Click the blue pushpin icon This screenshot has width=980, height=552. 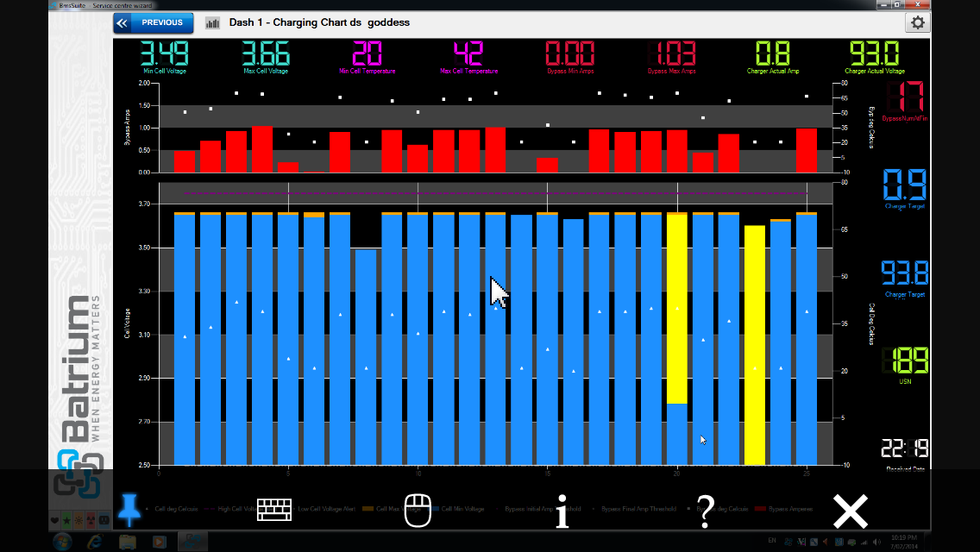tap(129, 510)
